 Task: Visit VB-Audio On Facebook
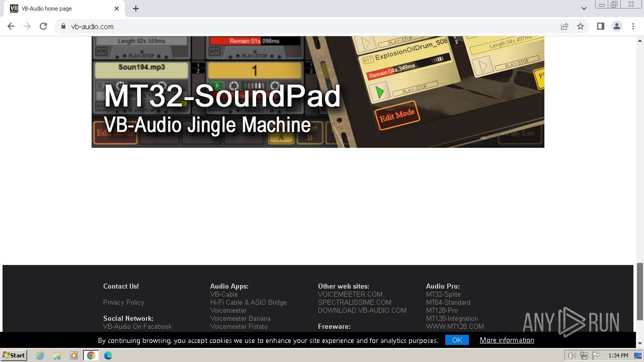click(x=137, y=326)
